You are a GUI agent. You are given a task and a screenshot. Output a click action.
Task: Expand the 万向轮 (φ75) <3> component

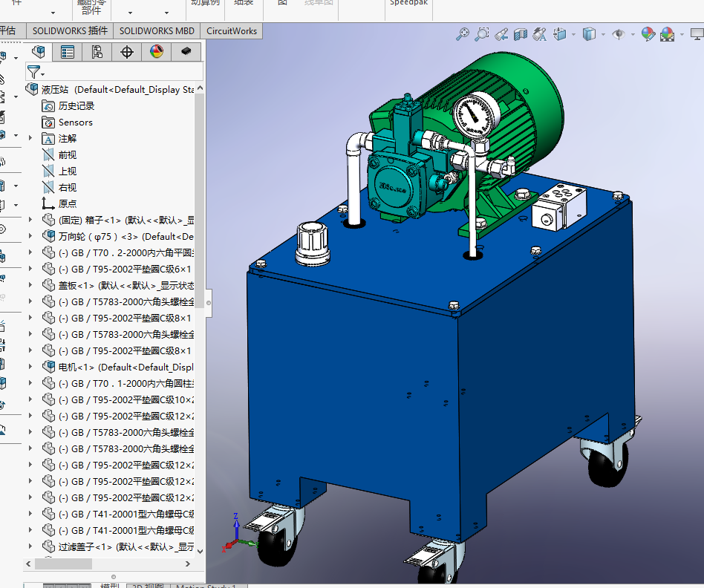(30, 236)
